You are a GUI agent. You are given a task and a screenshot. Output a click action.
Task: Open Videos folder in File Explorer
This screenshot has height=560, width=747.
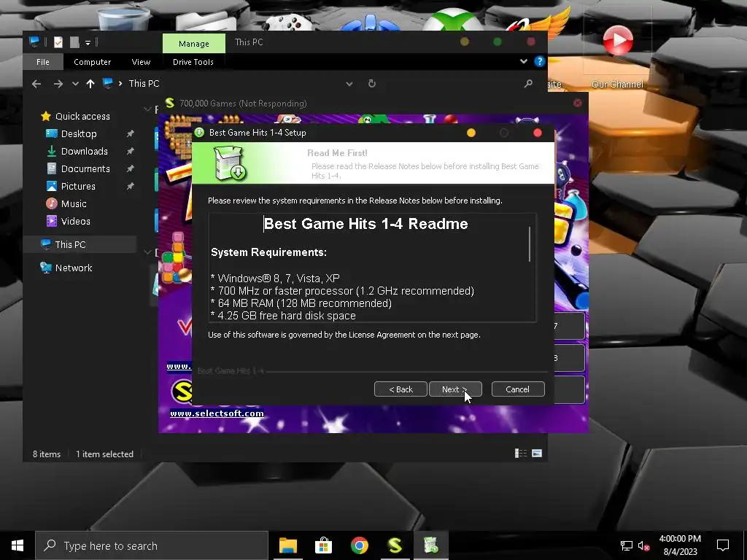(x=75, y=221)
